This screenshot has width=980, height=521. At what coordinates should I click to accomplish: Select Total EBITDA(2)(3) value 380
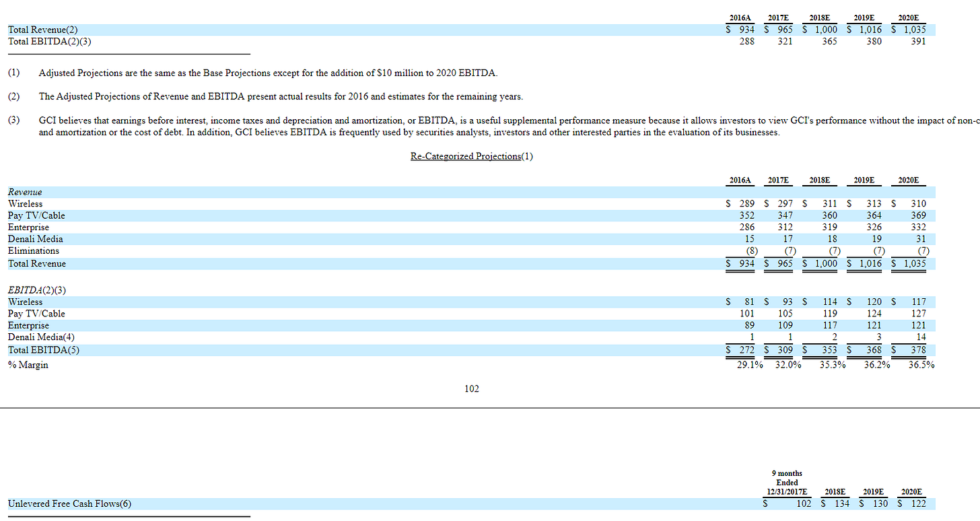click(874, 41)
